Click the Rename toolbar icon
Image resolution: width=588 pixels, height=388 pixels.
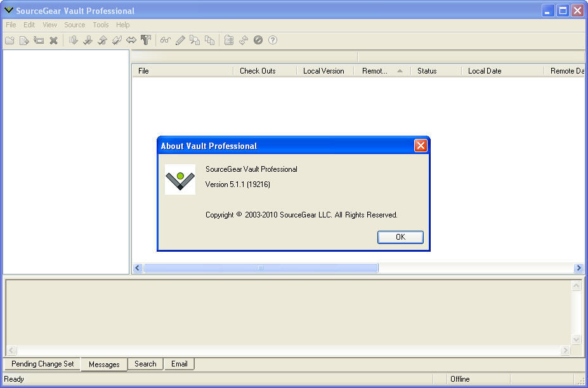(x=39, y=40)
